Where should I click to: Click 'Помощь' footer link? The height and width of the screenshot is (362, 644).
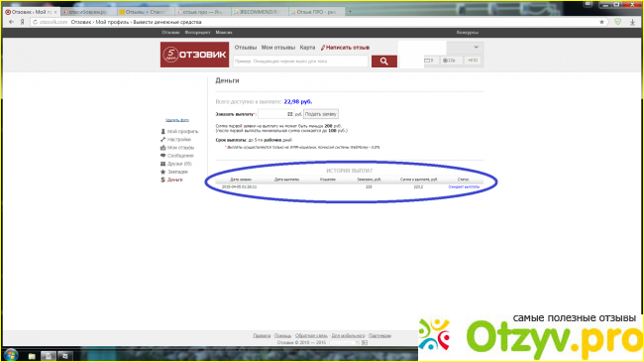point(282,335)
